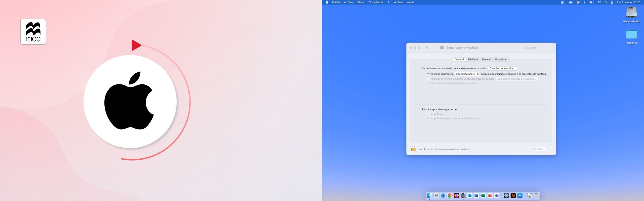Open the Bluetooth menu bar icon
The width and height of the screenshot is (644, 201).
coord(585,2)
